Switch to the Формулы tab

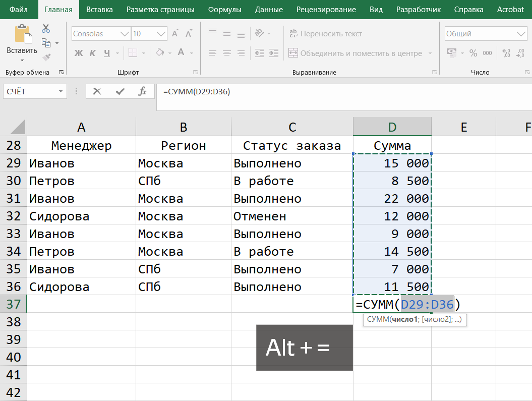point(224,10)
